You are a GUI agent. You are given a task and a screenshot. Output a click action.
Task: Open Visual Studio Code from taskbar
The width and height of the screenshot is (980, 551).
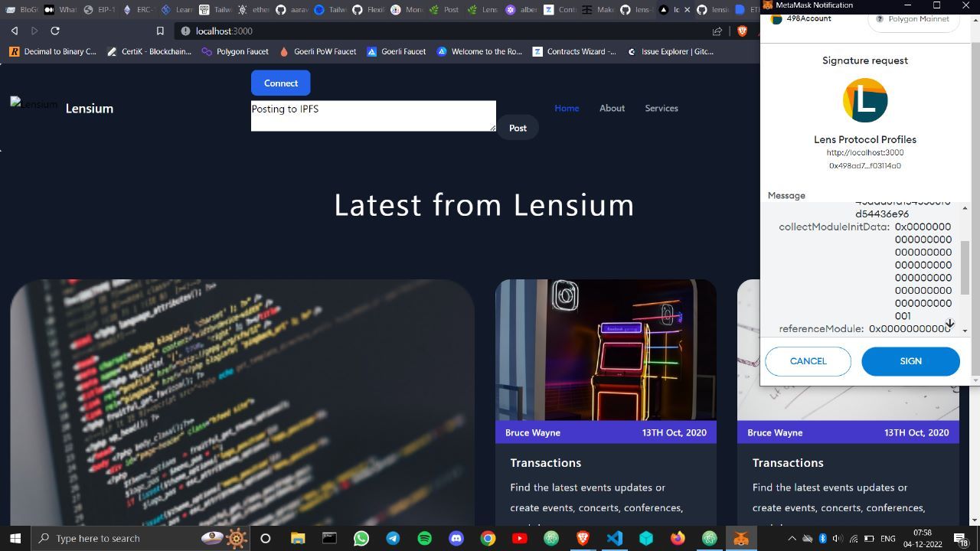[x=614, y=538]
